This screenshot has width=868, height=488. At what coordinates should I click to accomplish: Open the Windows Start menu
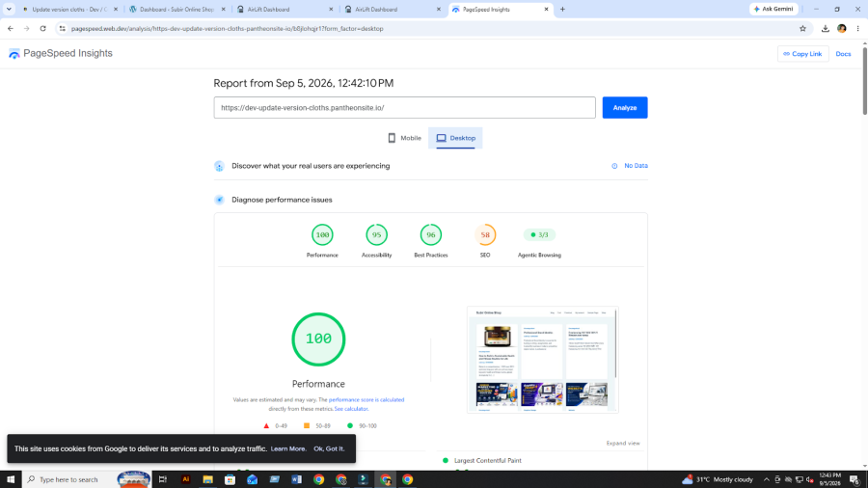(11, 479)
